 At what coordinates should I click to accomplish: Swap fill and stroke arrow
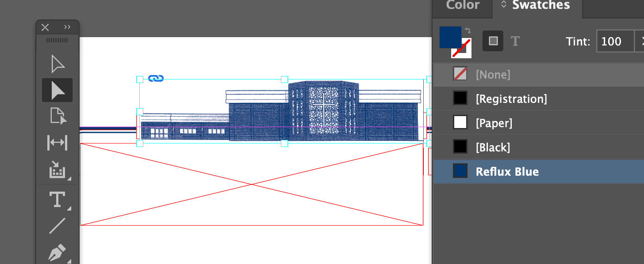point(468,31)
